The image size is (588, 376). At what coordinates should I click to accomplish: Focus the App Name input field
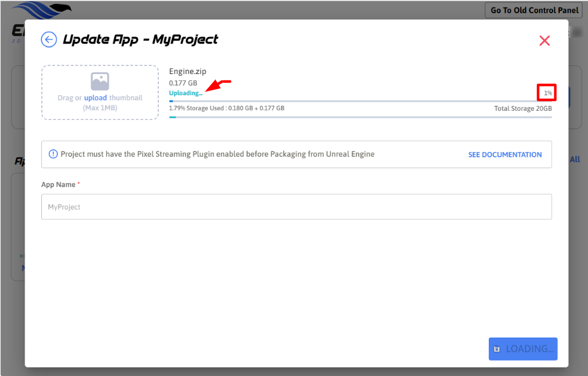(x=296, y=207)
